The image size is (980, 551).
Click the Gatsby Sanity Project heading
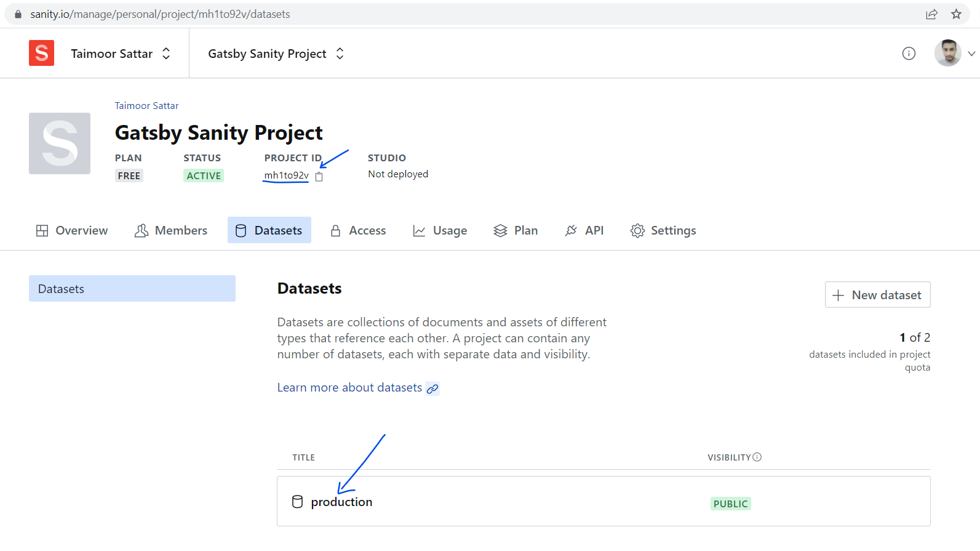(219, 132)
